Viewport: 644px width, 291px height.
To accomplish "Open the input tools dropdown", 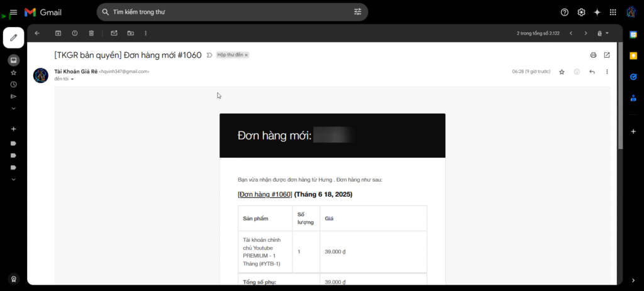I will [x=603, y=33].
